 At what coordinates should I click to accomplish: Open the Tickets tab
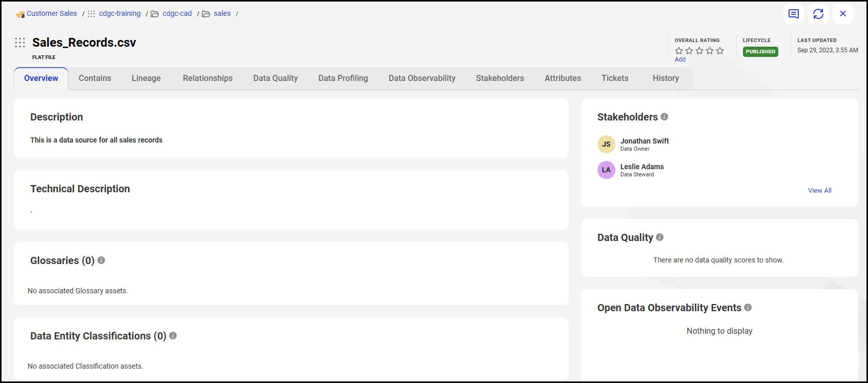click(615, 78)
